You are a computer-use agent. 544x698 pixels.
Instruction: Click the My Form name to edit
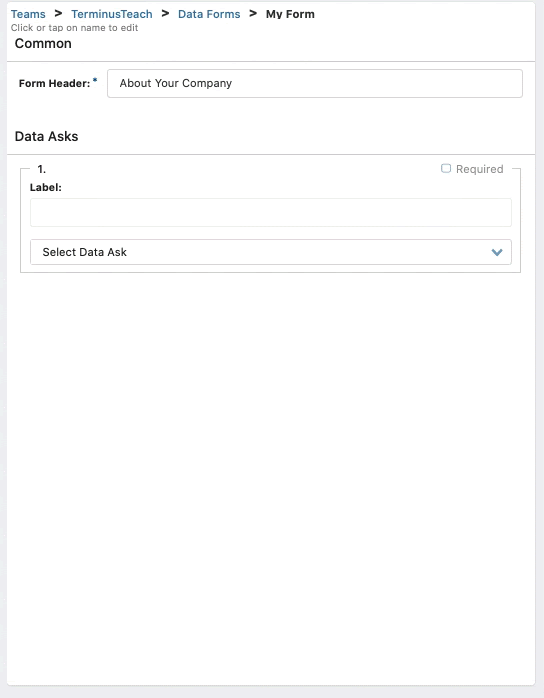[290, 14]
